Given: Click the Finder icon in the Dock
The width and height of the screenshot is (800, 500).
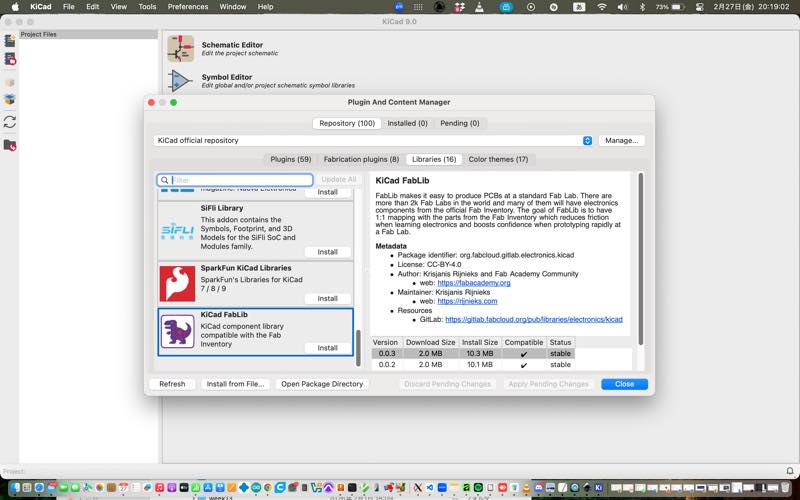Looking at the screenshot, I should [16, 488].
